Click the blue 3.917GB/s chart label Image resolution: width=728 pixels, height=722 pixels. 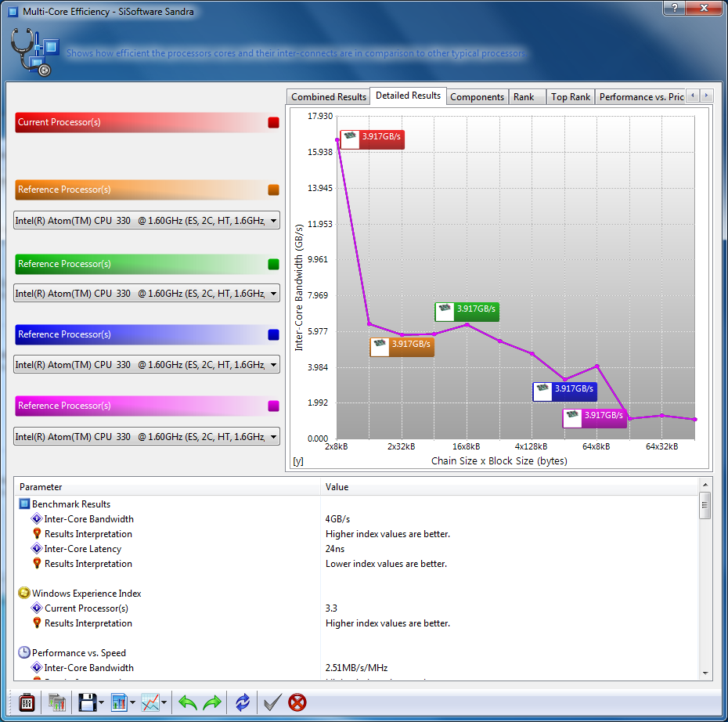click(564, 392)
